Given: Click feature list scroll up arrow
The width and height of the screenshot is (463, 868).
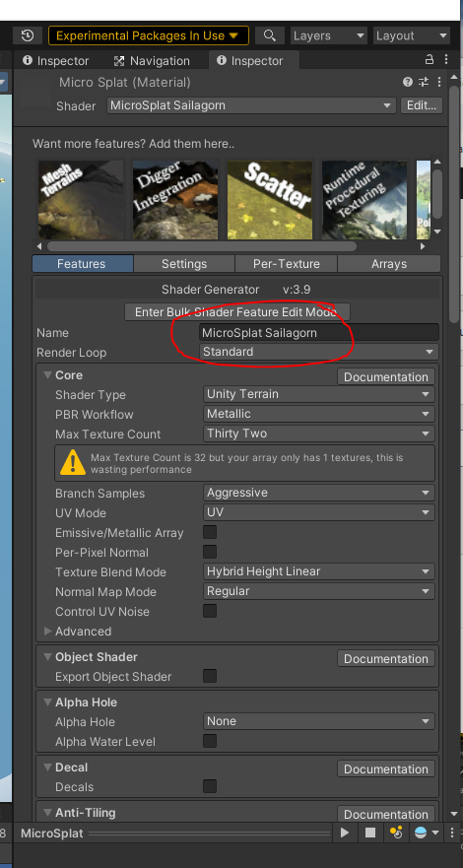Looking at the screenshot, I should point(437,163).
